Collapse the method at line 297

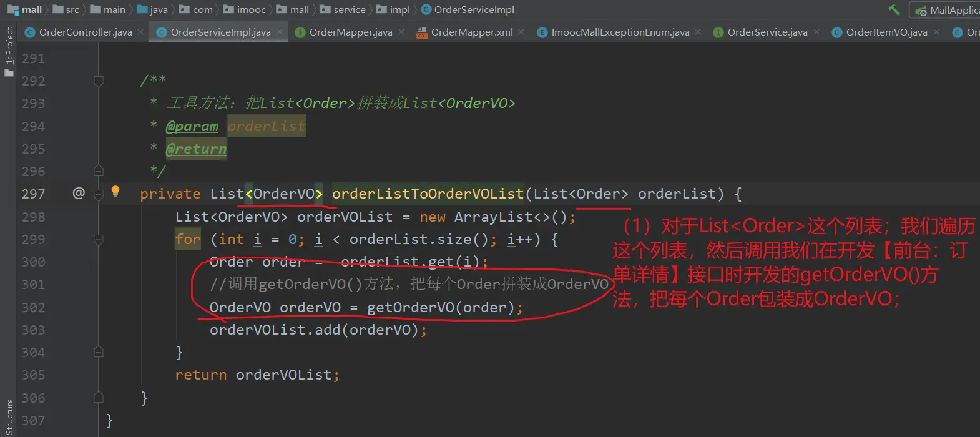[99, 194]
